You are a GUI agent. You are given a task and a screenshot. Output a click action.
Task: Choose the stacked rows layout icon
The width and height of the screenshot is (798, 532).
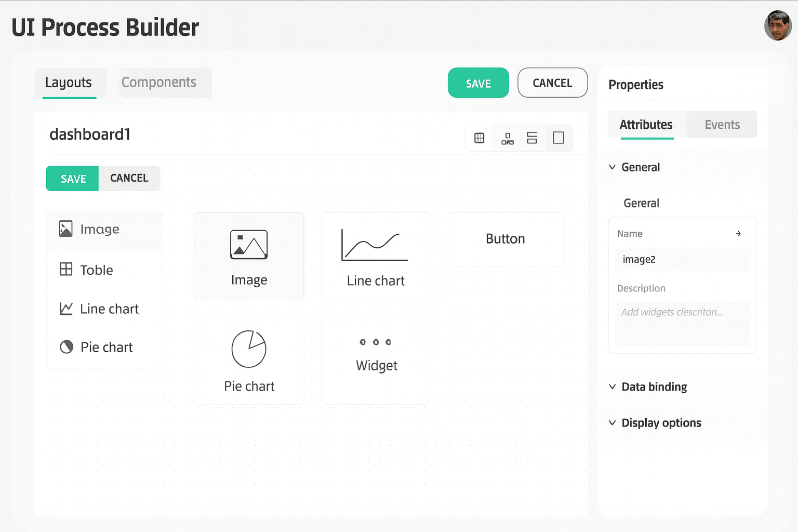click(532, 138)
